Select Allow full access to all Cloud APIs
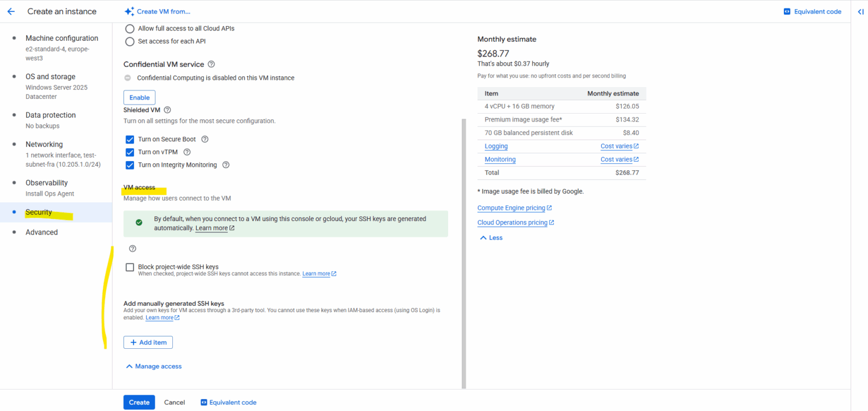The height and width of the screenshot is (411, 868). pos(129,28)
